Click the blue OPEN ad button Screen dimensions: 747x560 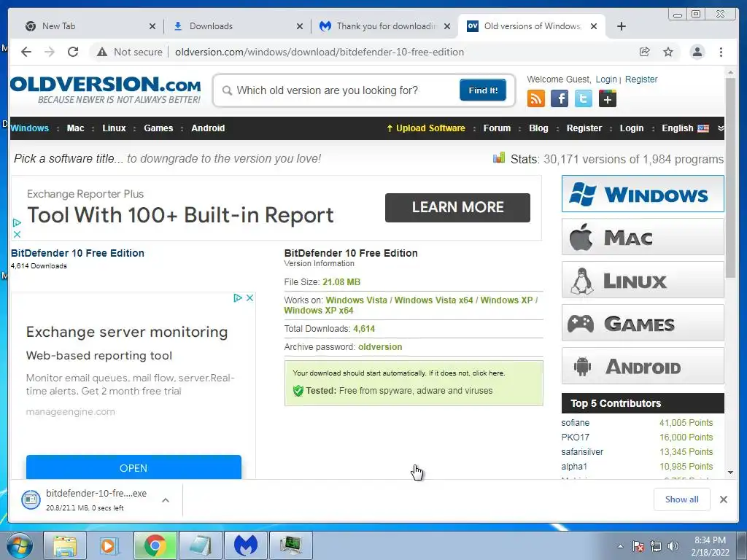[x=133, y=467]
